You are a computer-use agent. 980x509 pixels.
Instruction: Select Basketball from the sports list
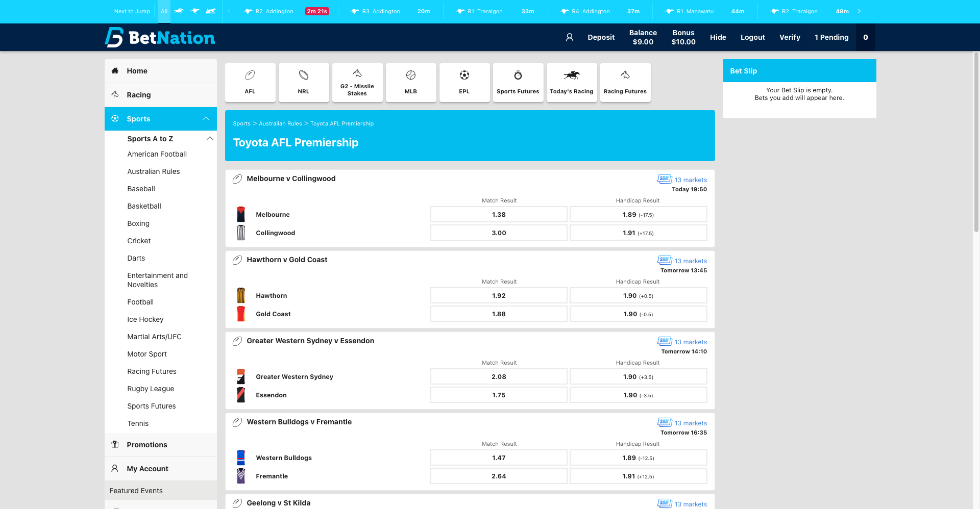[144, 206]
